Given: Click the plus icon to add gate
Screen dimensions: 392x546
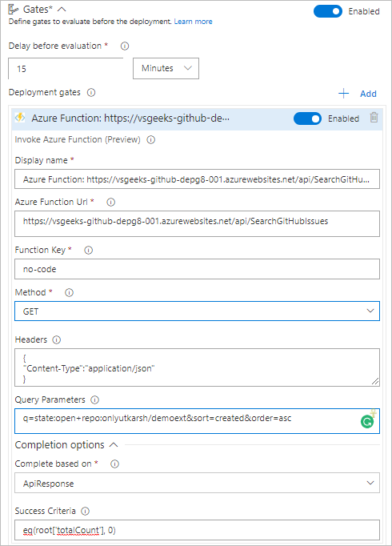Looking at the screenshot, I should click(344, 94).
